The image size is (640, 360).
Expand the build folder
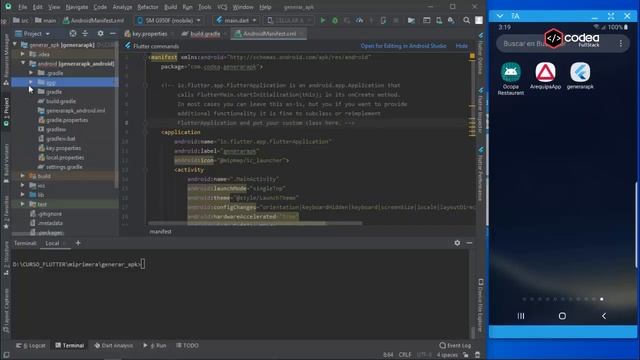click(x=23, y=176)
